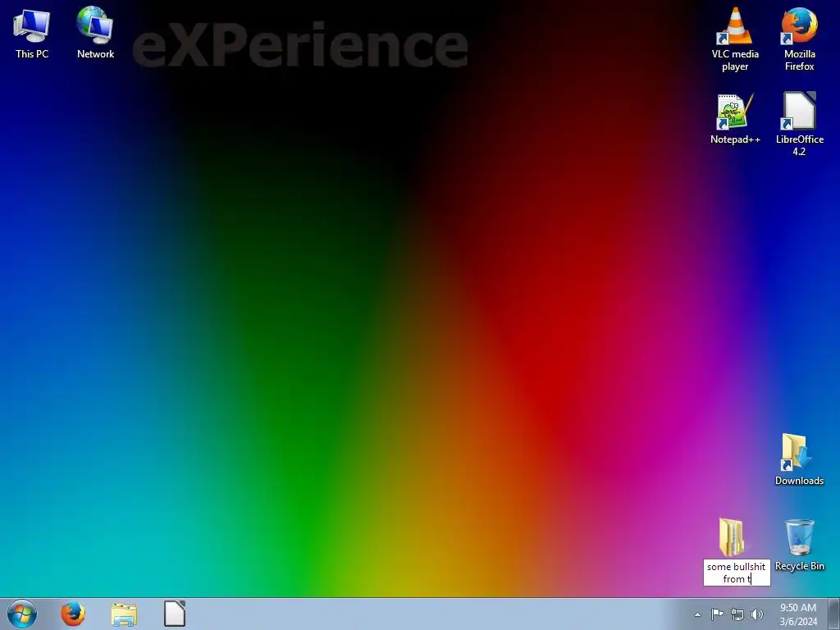Click the "Notepad++" label text
This screenshot has width=840, height=630.
[x=735, y=139]
